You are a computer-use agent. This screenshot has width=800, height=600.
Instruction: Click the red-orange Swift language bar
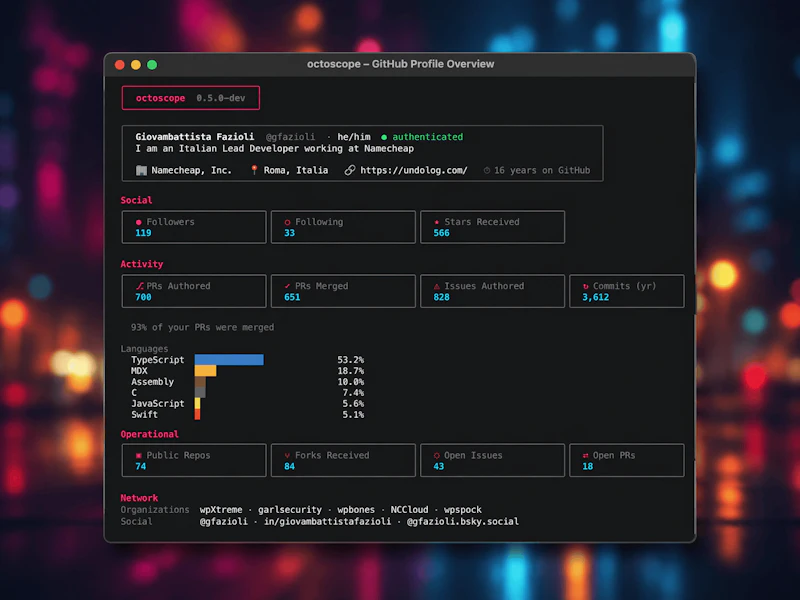(x=197, y=414)
